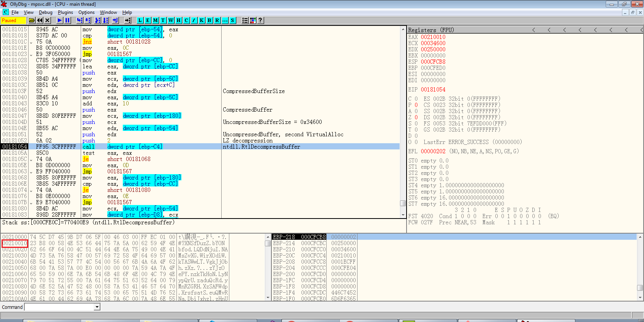The width and height of the screenshot is (644, 322).
Task: Click the question mark Help icon
Action: pos(261,20)
